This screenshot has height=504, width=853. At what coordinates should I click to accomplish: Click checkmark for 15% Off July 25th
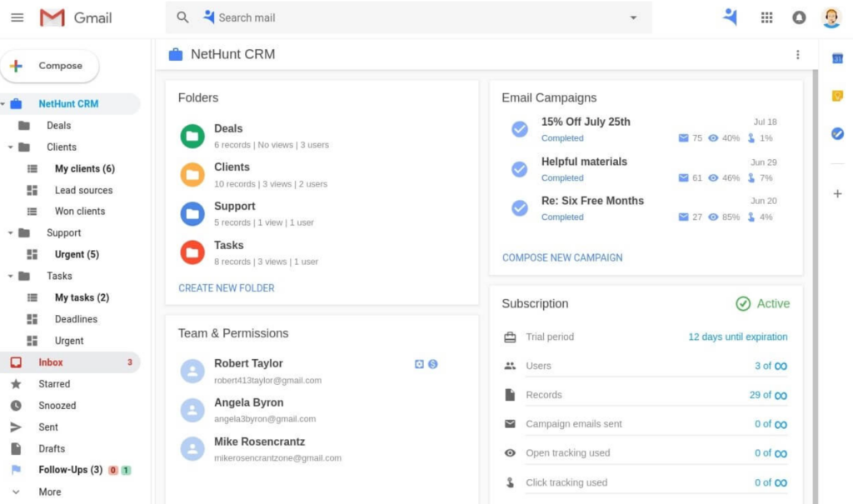click(520, 129)
